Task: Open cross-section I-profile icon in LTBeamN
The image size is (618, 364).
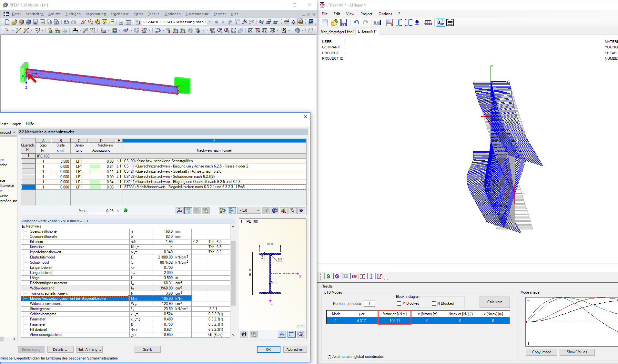Action: [399, 23]
